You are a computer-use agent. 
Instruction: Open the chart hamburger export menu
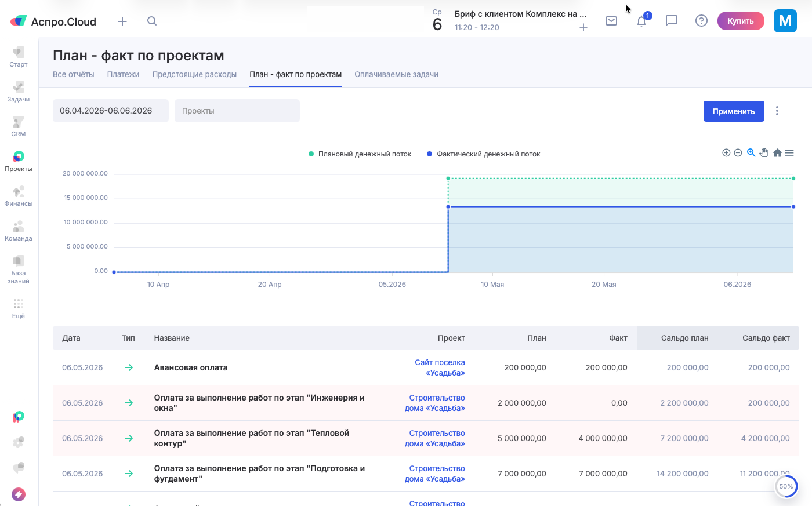(x=789, y=153)
